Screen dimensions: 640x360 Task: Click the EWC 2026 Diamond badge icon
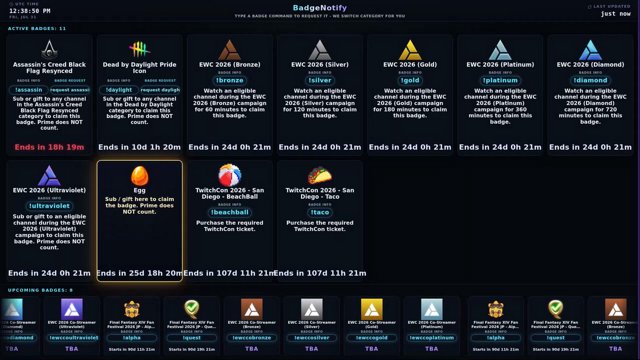pos(590,50)
